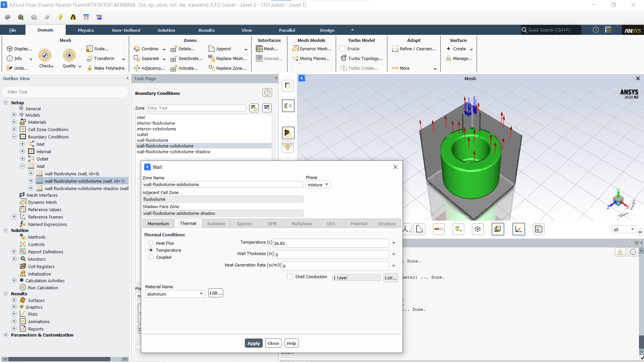Click the Dynamic Mesh icon

point(295,49)
